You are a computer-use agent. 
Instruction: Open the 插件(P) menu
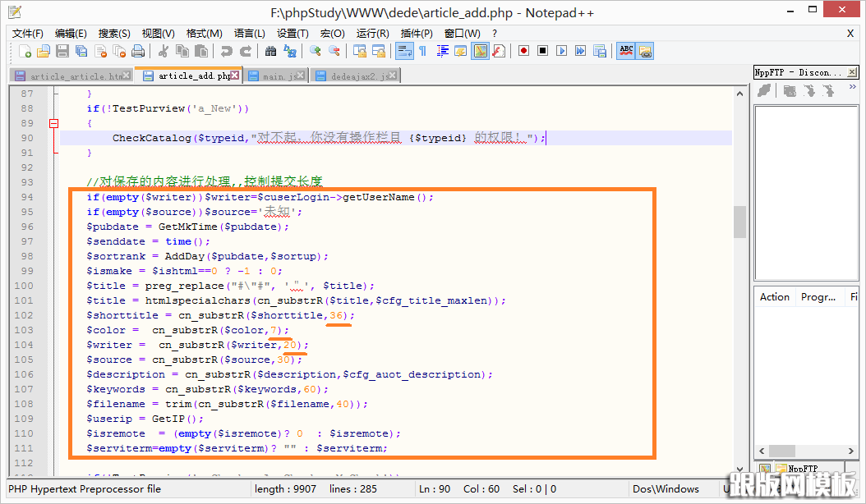point(417,34)
